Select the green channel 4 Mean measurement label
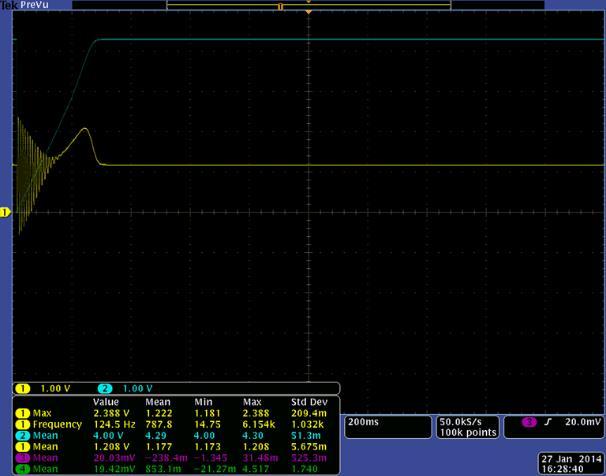Screen dimensions: 606x476 (x=45, y=469)
